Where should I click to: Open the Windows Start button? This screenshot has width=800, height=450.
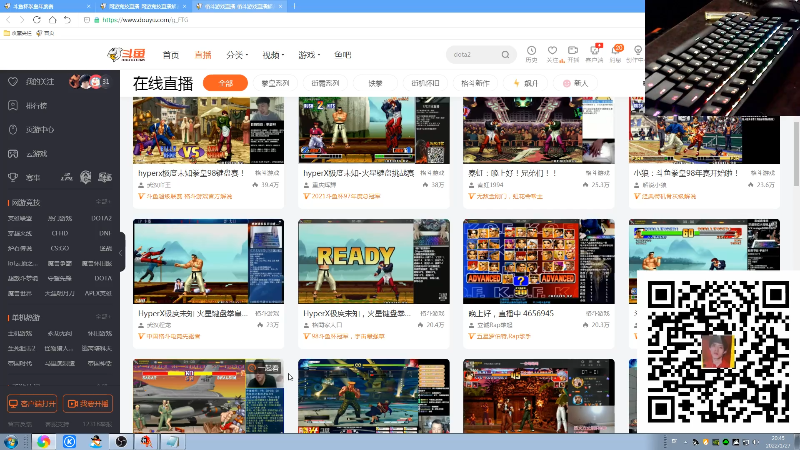click(10, 442)
